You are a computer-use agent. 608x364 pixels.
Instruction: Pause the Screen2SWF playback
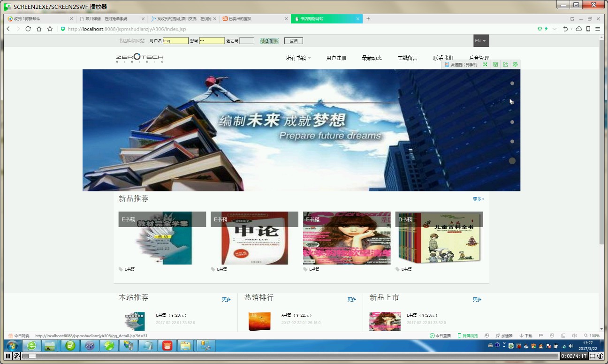8,356
